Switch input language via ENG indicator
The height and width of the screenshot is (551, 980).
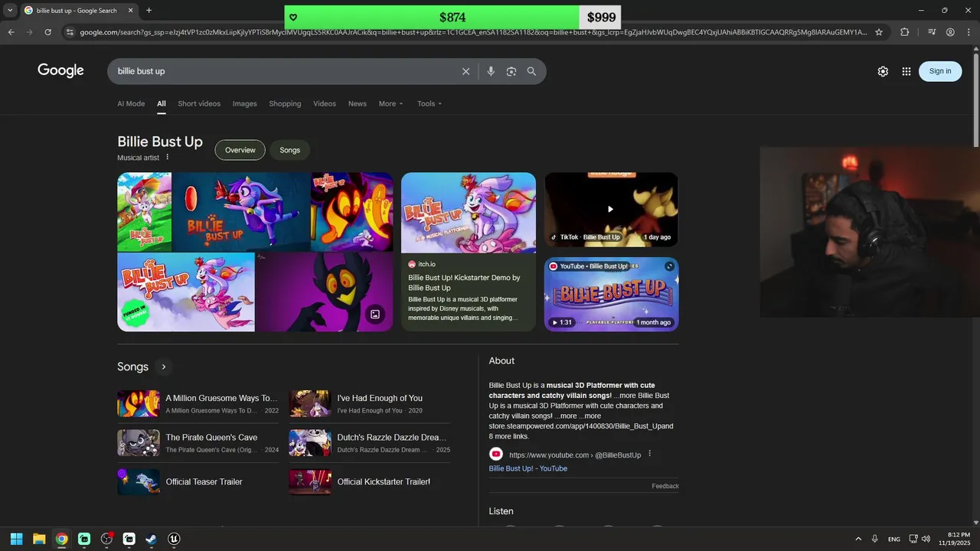click(894, 540)
